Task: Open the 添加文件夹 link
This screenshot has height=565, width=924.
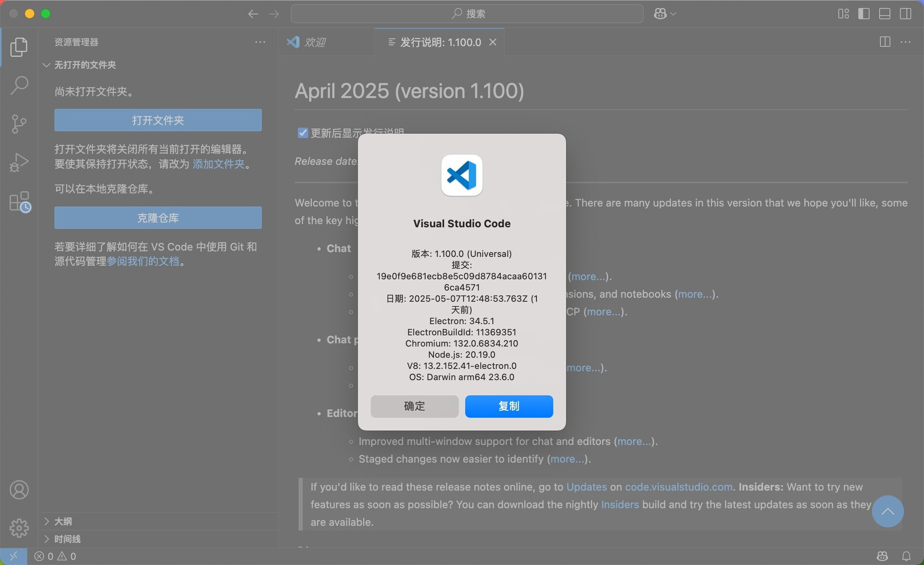Action: (x=218, y=164)
